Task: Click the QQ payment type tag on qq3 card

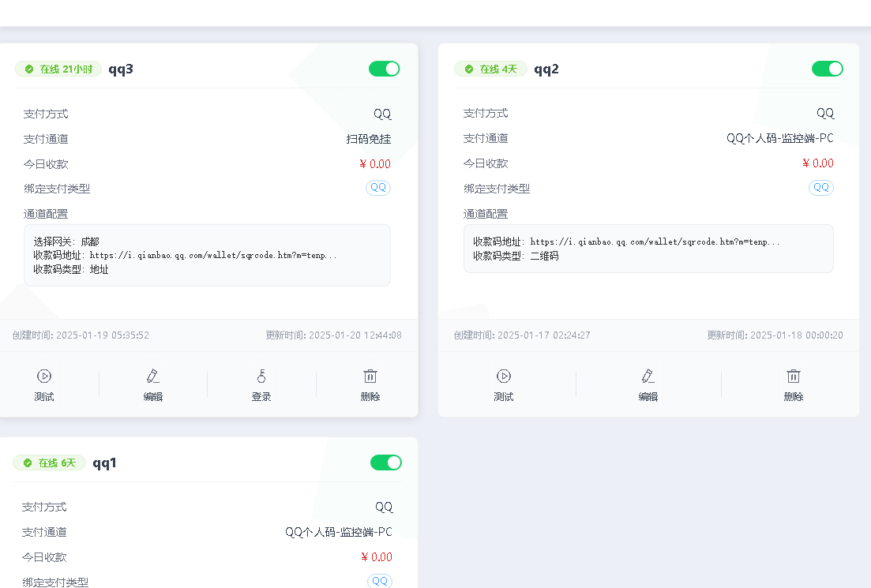Action: [378, 188]
